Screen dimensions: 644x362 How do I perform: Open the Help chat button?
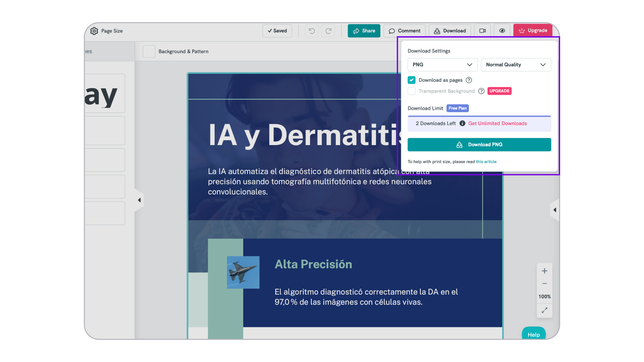pyautogui.click(x=534, y=334)
